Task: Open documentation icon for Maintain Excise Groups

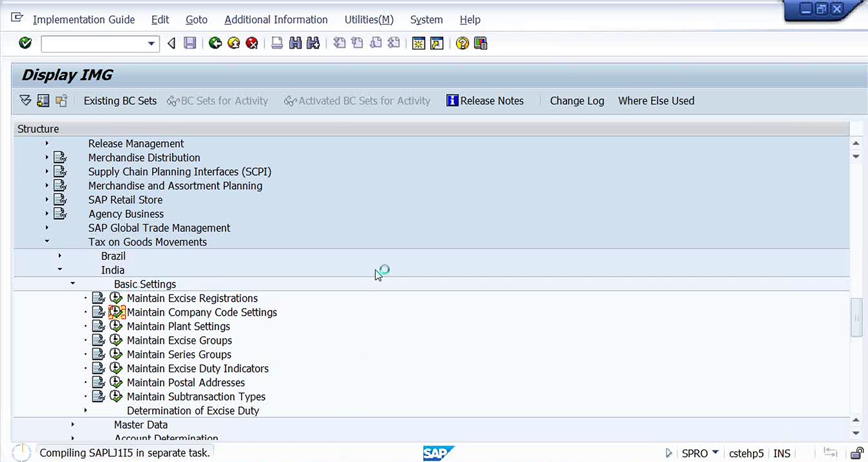Action: point(98,340)
